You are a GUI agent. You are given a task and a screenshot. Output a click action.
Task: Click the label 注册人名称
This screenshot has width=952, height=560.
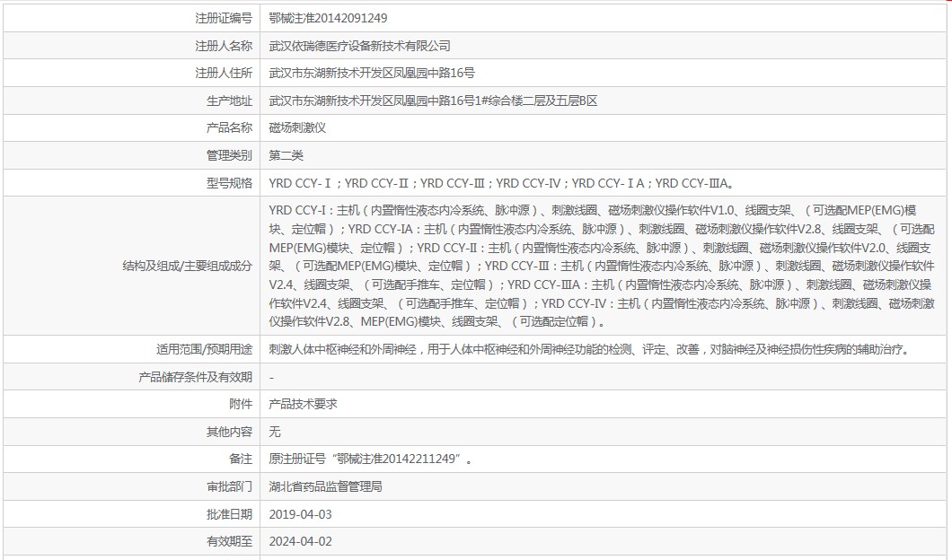224,46
